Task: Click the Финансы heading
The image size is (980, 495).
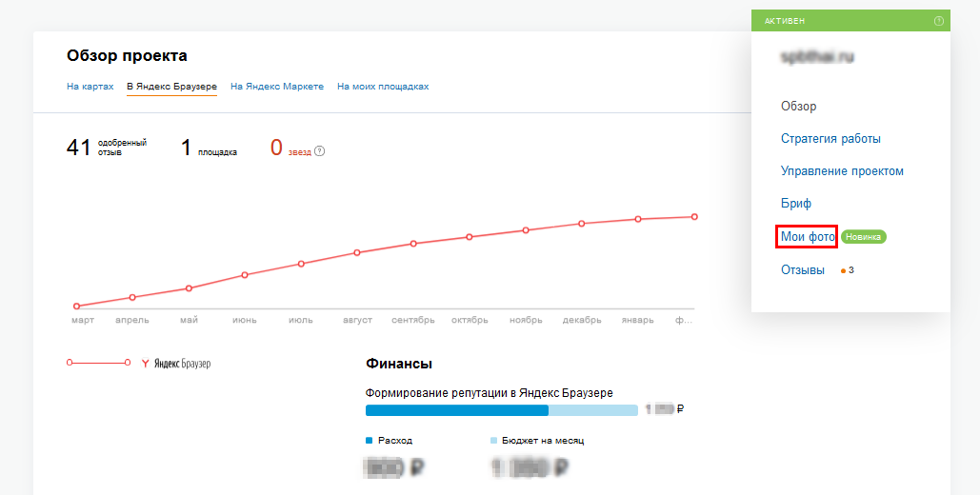Action: [x=399, y=364]
